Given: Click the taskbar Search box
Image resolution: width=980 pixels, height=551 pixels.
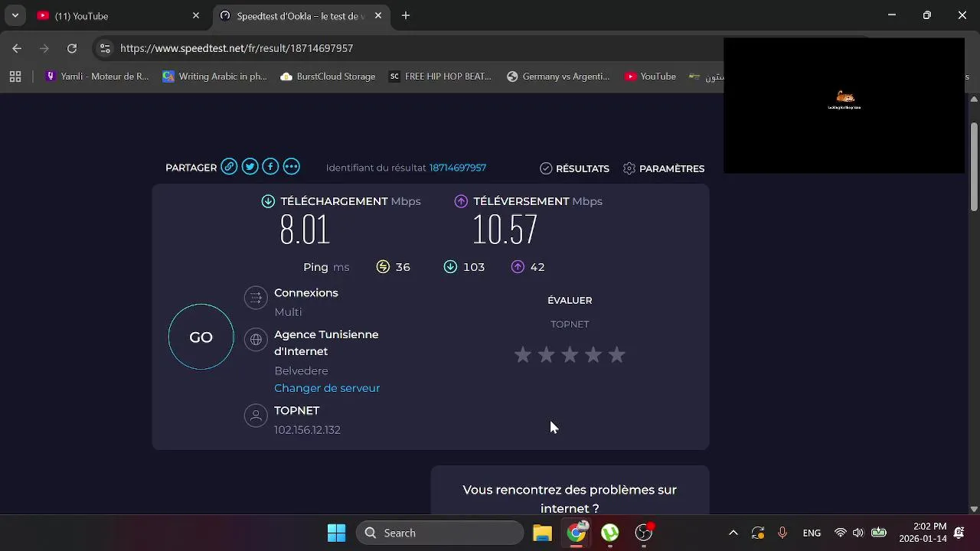Looking at the screenshot, I should [x=440, y=533].
